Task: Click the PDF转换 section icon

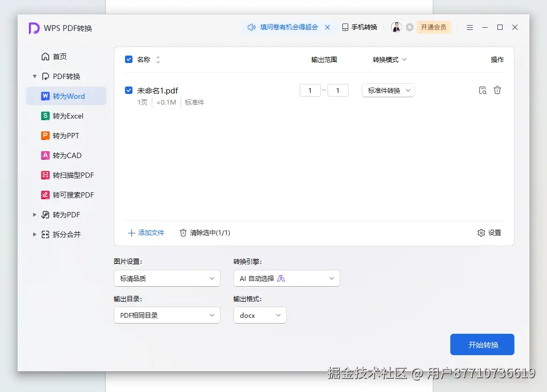Action: click(x=45, y=76)
